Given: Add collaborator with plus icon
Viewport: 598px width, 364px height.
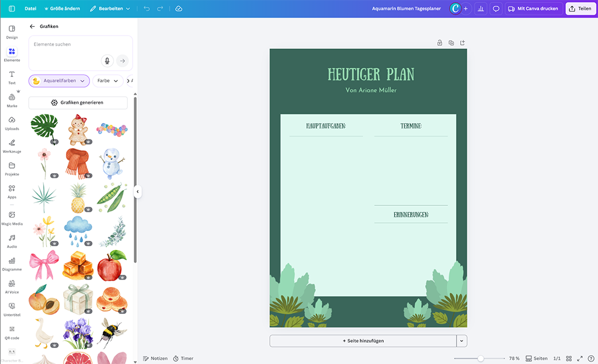Looking at the screenshot, I should pos(465,8).
